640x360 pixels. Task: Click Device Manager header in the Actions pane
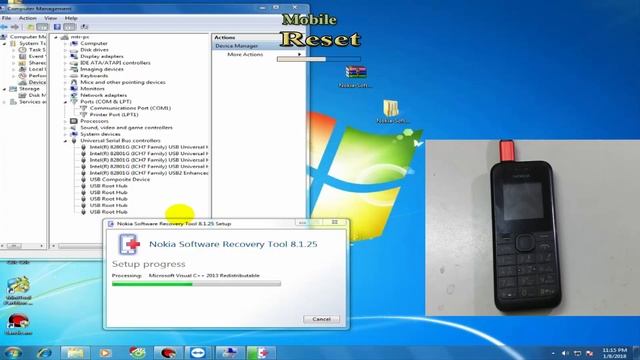[x=237, y=46]
